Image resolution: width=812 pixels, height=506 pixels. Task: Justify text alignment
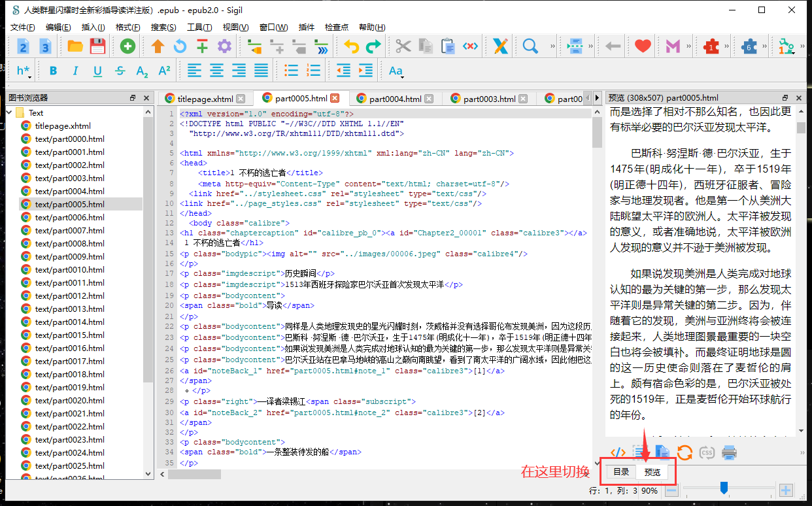coord(261,71)
